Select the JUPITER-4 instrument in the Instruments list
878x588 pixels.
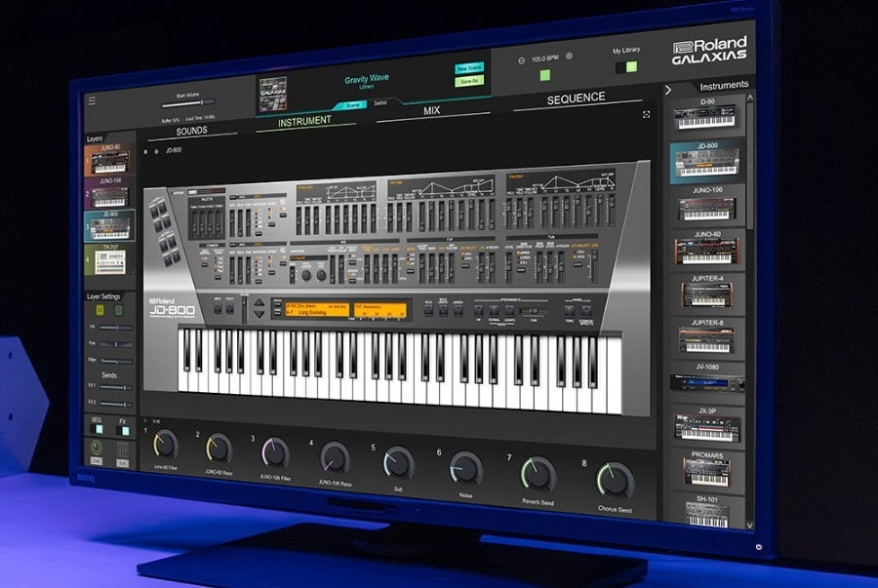(707, 293)
